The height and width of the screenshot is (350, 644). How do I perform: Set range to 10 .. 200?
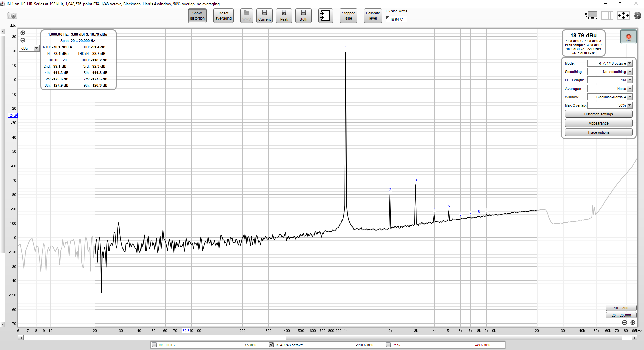click(621, 308)
